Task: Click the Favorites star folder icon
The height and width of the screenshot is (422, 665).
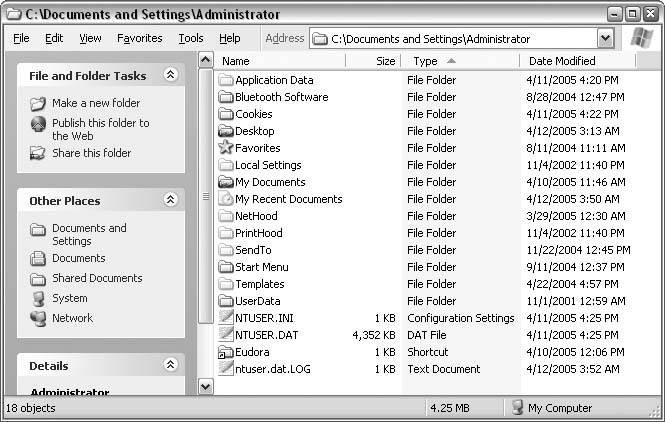Action: [x=226, y=148]
